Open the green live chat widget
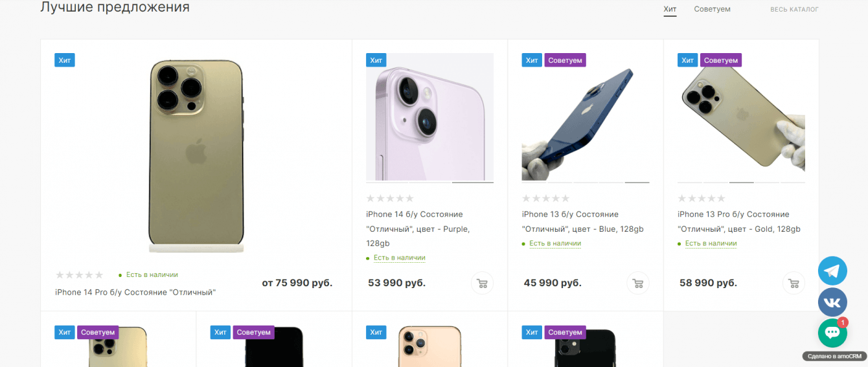Screen dimensions: 868x367 click(x=832, y=333)
